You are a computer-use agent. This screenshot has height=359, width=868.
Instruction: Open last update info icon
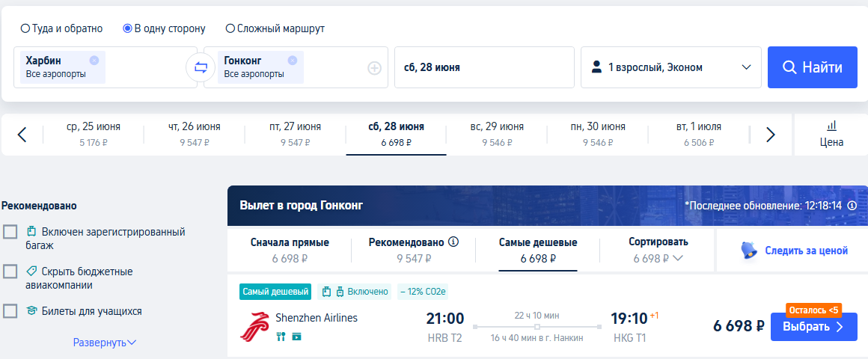pyautogui.click(x=852, y=206)
